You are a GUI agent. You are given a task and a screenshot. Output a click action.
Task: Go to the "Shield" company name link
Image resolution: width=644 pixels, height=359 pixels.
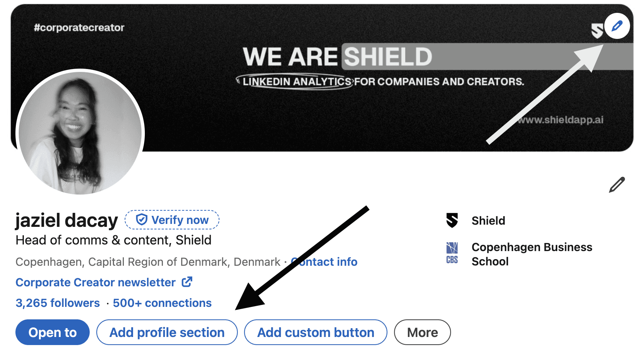[x=488, y=221]
